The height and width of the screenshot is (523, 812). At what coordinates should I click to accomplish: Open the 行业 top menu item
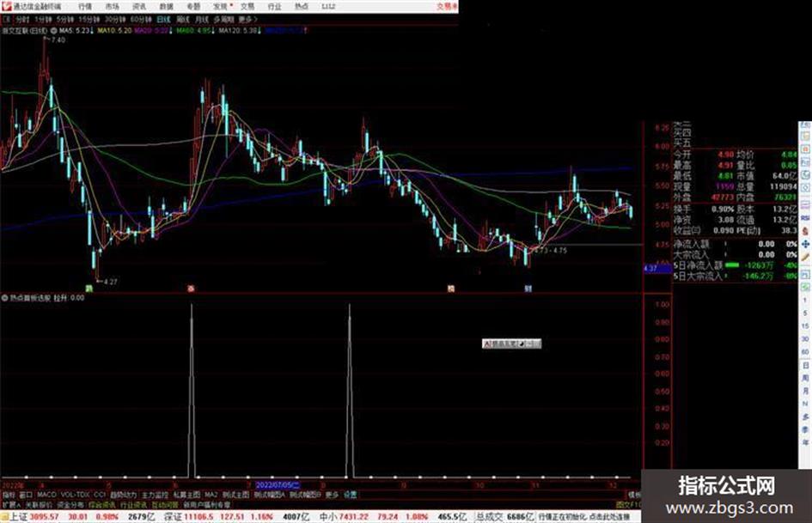(274, 7)
